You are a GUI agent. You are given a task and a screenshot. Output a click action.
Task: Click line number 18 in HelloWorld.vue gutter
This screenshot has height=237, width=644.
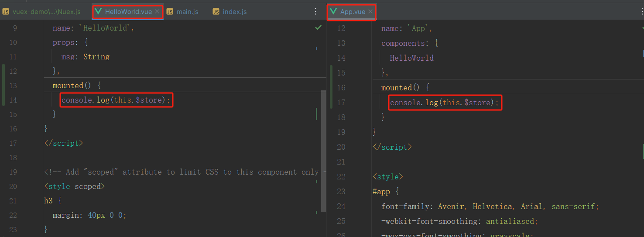pyautogui.click(x=13, y=158)
